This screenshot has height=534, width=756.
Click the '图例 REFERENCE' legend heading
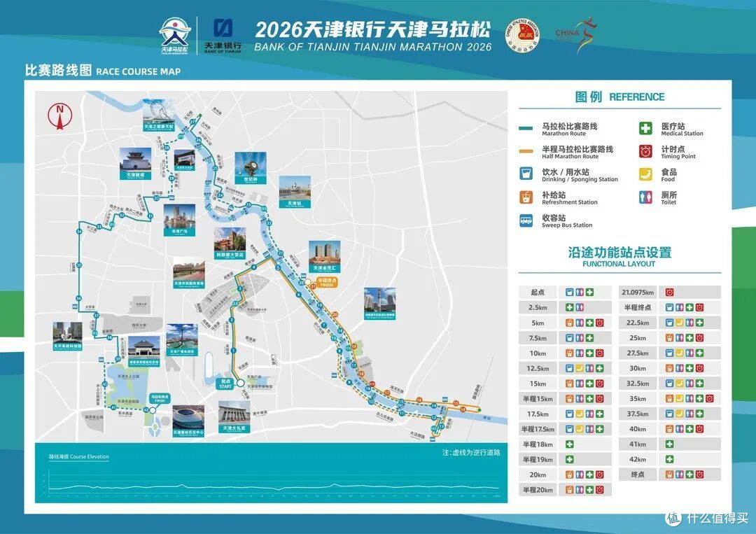(x=619, y=97)
